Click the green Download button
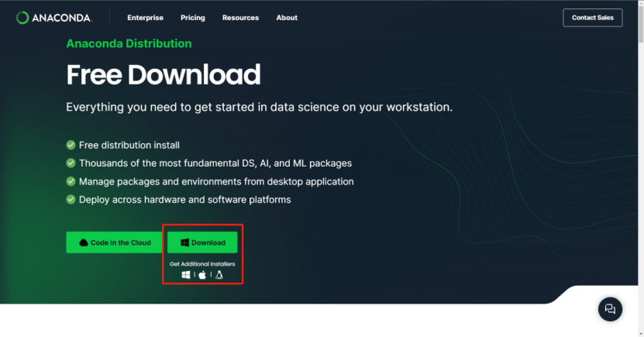644x337 pixels. pyautogui.click(x=202, y=242)
